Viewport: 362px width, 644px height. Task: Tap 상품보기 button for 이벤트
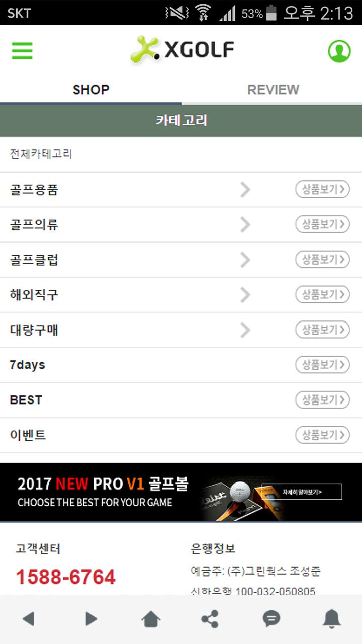322,435
